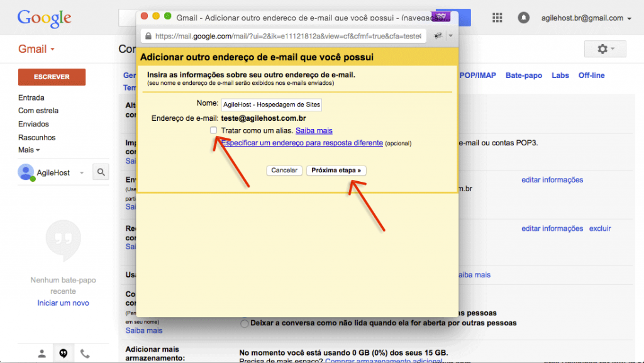644x363 pixels.
Task: Open the notifications bell
Action: tap(523, 18)
